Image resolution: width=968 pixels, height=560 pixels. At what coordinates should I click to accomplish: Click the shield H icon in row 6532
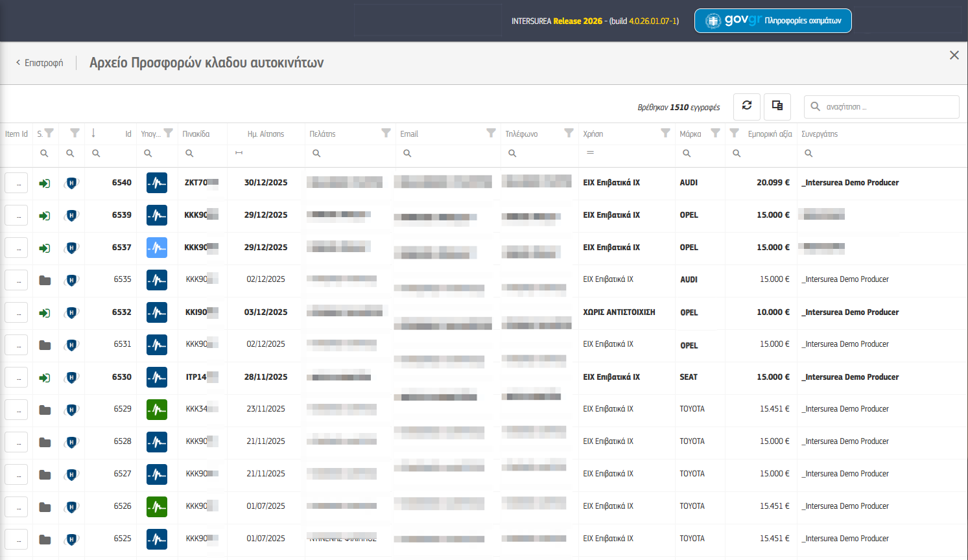pos(71,312)
